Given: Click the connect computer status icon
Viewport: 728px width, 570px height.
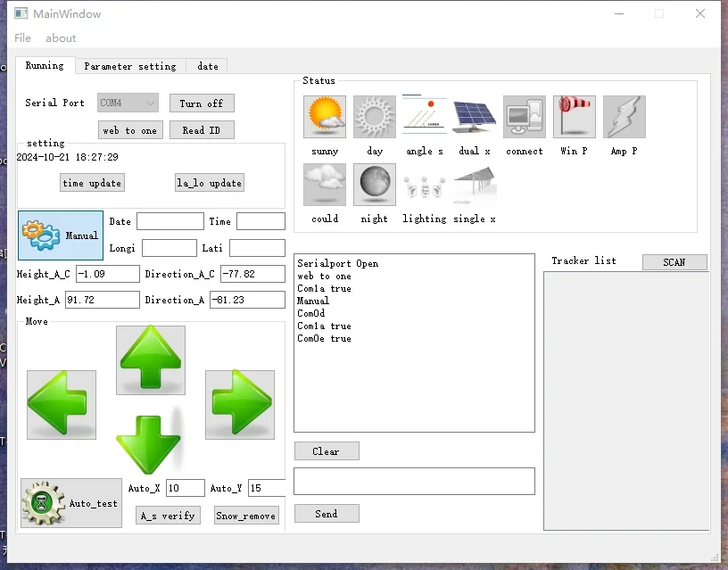Looking at the screenshot, I should [x=525, y=117].
